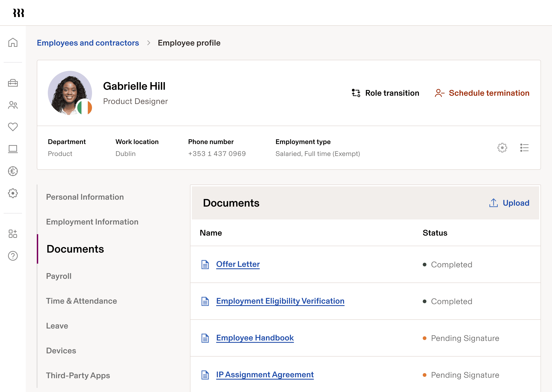Viewport: 552px width, 392px height.
Task: Click the Employee profile breadcrumb text
Action: (x=189, y=43)
